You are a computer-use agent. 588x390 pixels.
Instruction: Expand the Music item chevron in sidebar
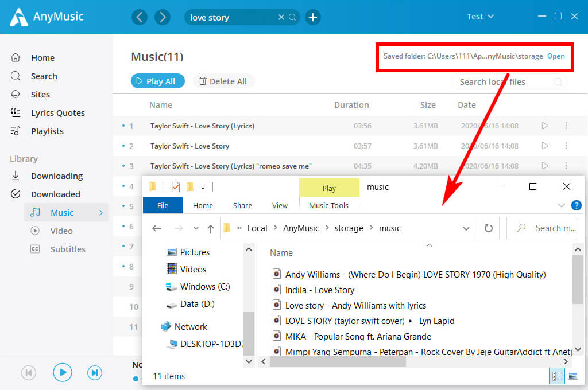click(101, 212)
